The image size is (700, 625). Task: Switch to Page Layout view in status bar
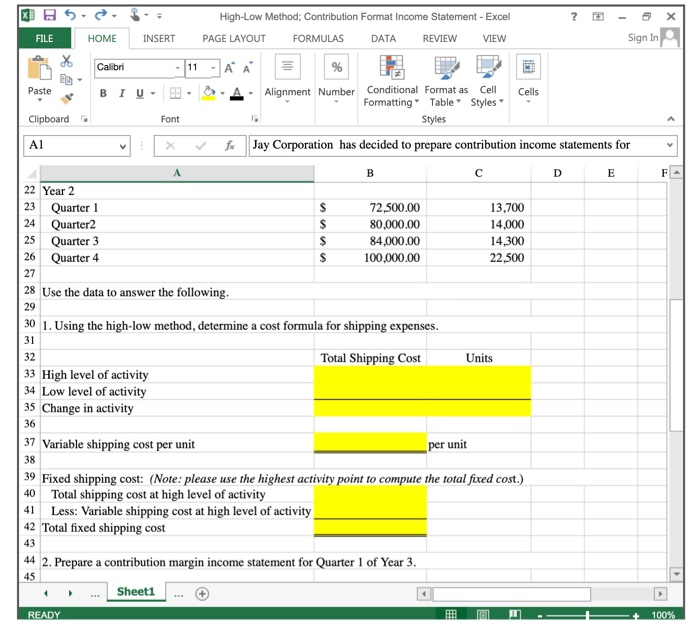point(483,615)
